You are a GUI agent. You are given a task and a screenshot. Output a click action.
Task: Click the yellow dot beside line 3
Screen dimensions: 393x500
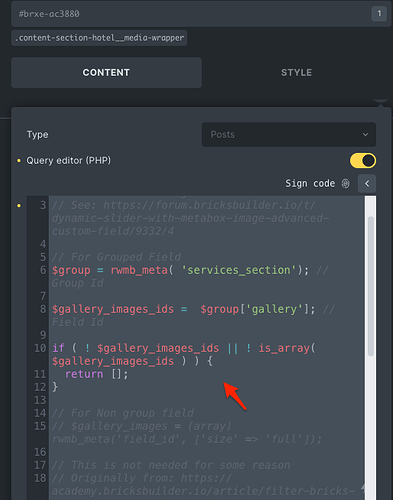point(19,205)
